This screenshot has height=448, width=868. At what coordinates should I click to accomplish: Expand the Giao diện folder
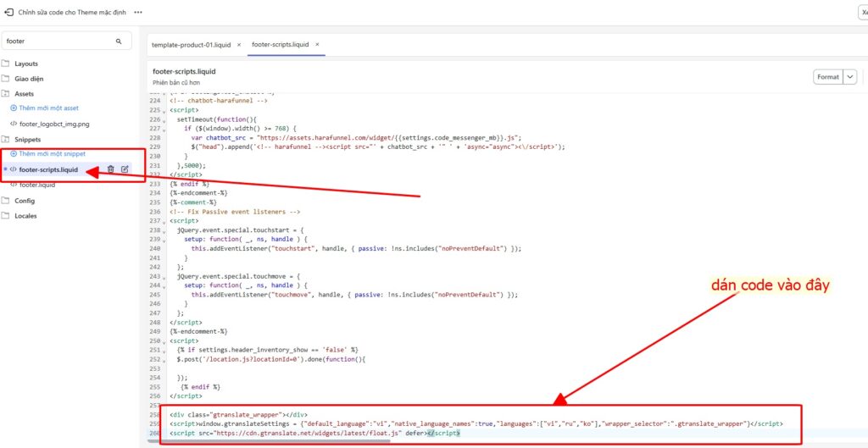(28, 79)
